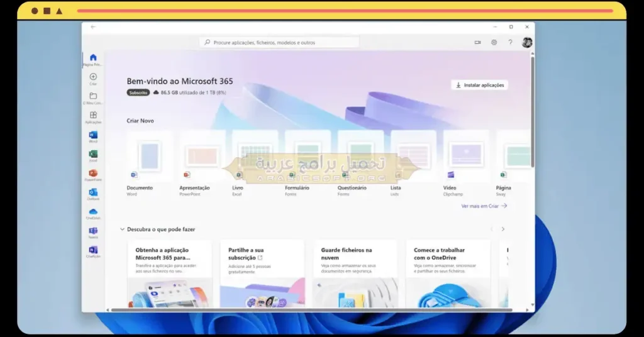644x337 pixels.
Task: Launch Word from the sidebar
Action: click(93, 136)
